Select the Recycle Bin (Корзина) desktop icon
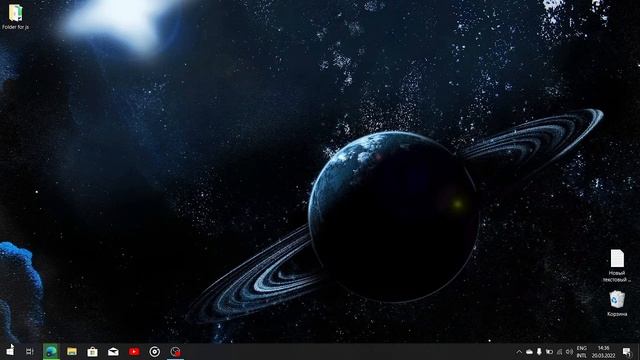Image resolution: width=640 pixels, height=360 pixels. pos(617,303)
